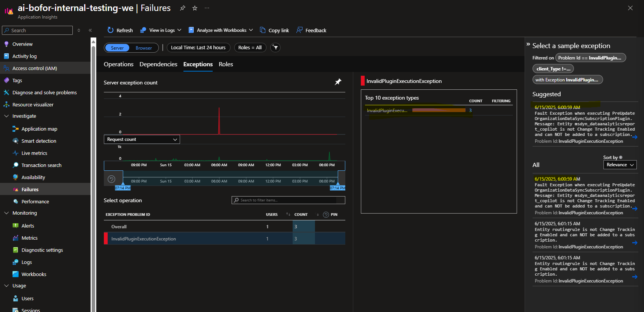Screen dimensions: 644x312
Task: Click the red exception spike on chart
Action: pyautogui.click(x=219, y=121)
